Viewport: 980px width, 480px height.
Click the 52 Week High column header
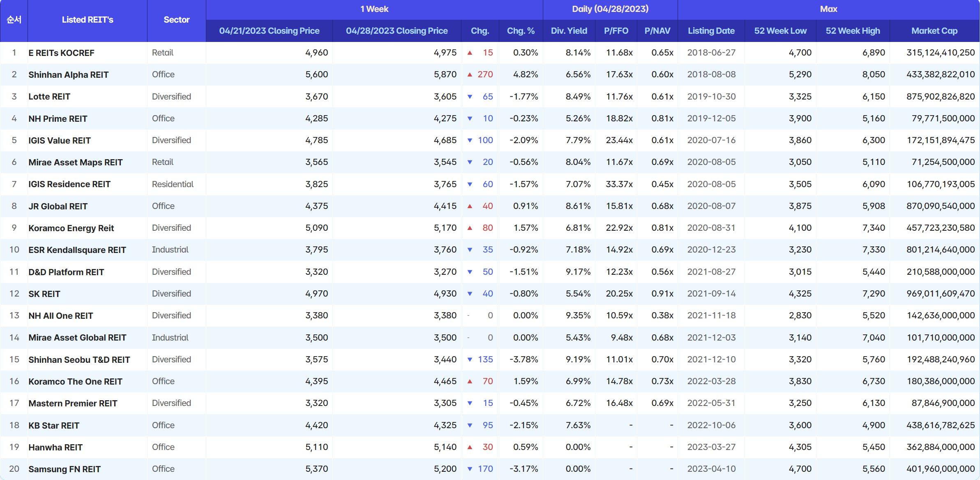853,31
